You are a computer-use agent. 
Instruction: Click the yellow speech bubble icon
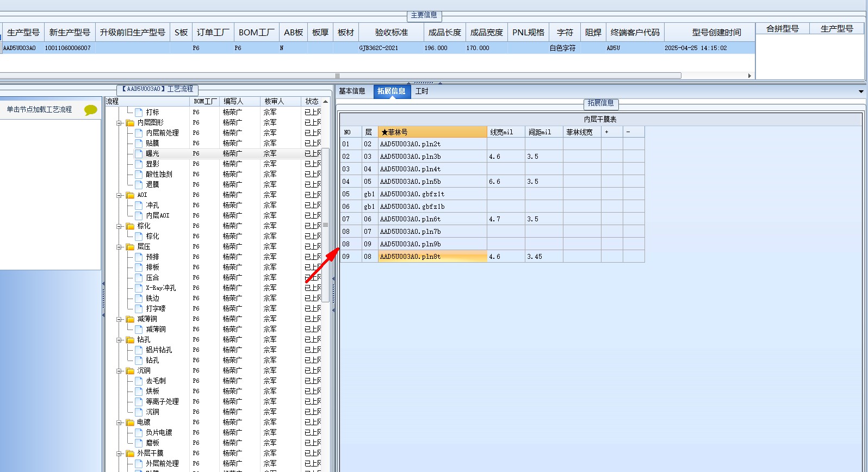tap(91, 110)
